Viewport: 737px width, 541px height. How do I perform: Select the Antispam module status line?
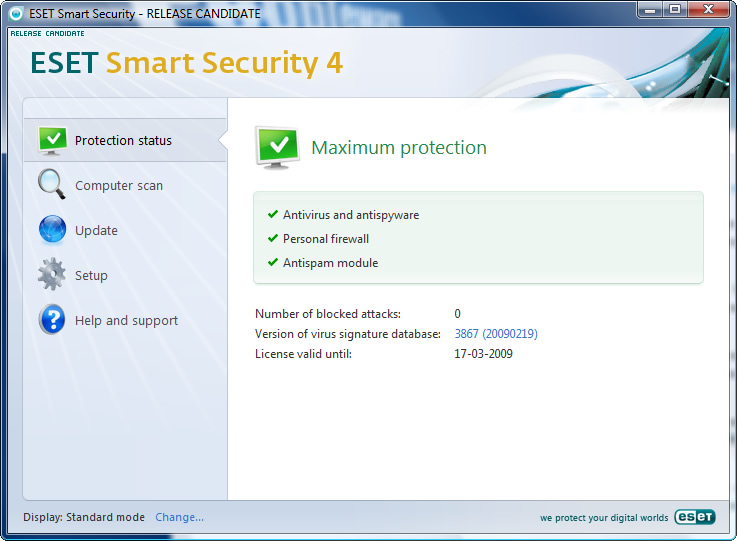pos(330,263)
